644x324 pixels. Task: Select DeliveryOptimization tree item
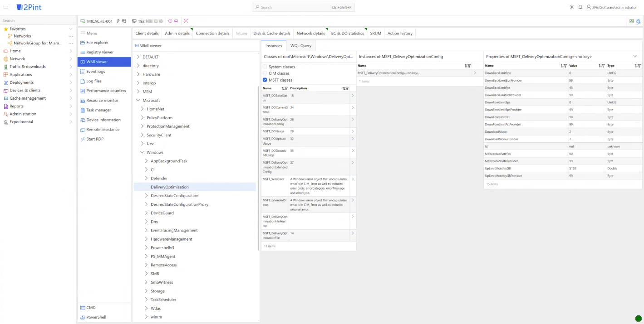pyautogui.click(x=195, y=187)
